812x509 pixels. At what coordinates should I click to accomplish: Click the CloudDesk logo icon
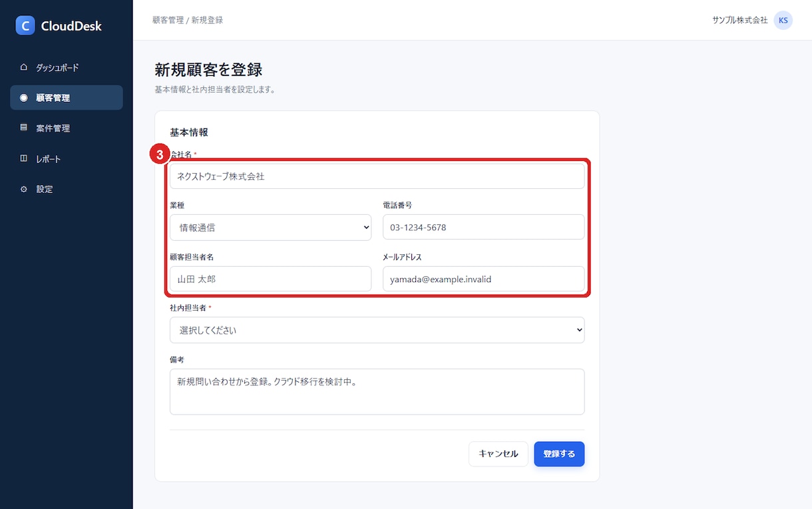point(25,26)
